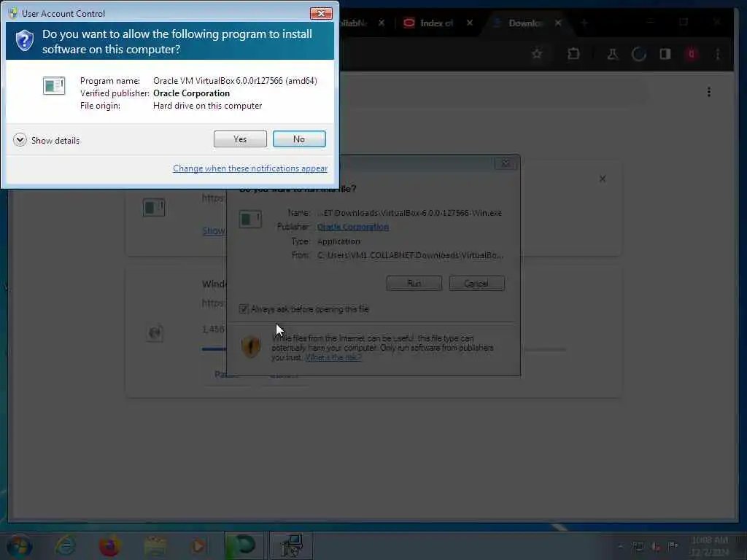This screenshot has height=560, width=747.
Task: Bookmark this page with the star icon
Action: [537, 54]
